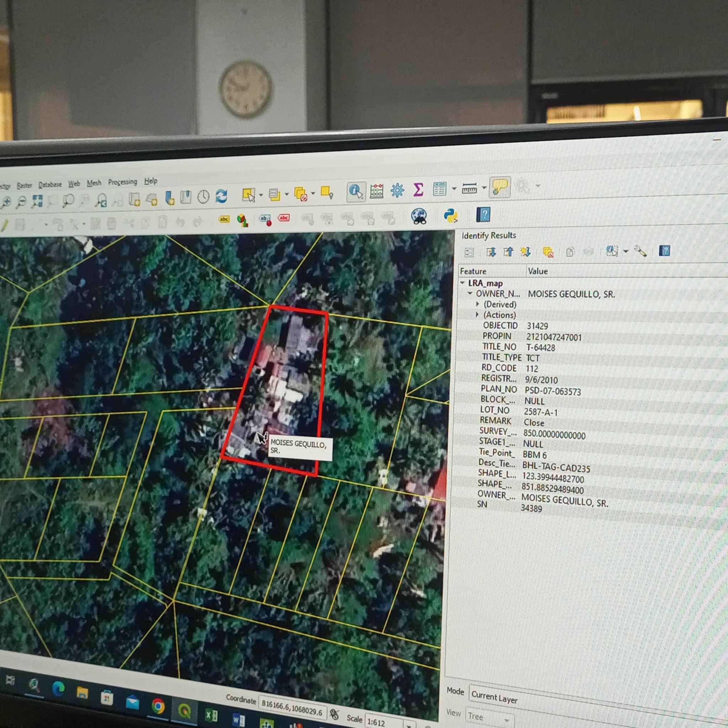Click Select by Location icon
The width and height of the screenshot is (728, 728).
[327, 193]
